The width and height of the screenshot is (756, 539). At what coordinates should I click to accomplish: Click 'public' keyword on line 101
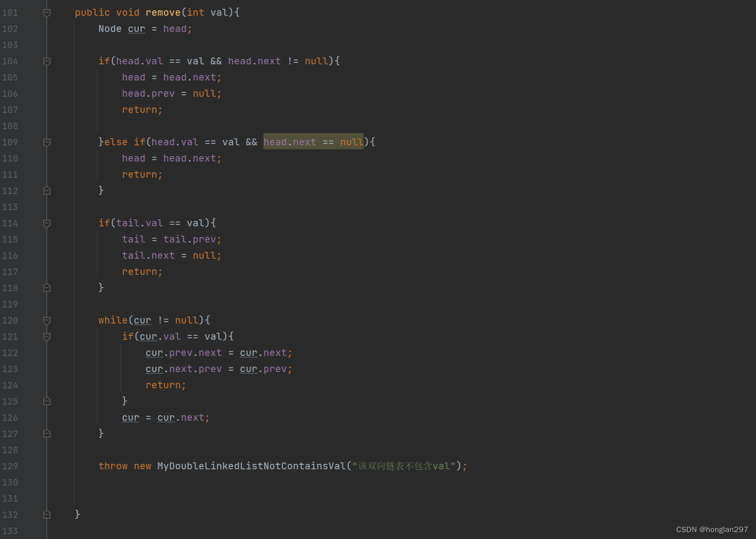[92, 12]
